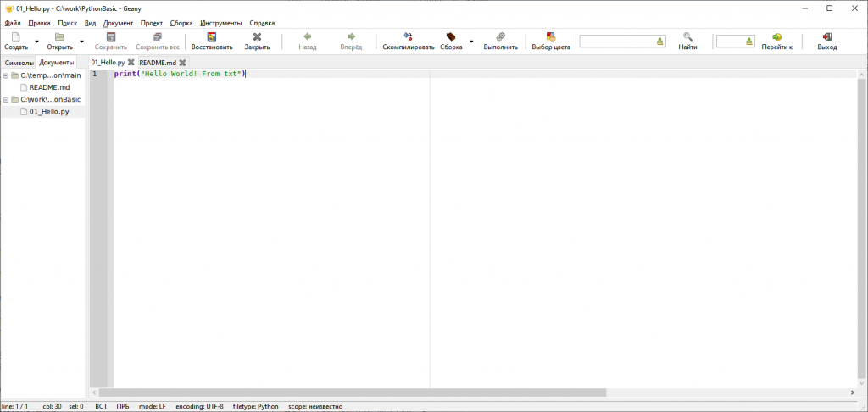Image resolution: width=868 pixels, height=412 pixels.
Task: Switch to the Документы sidebar tab
Action: coord(56,63)
